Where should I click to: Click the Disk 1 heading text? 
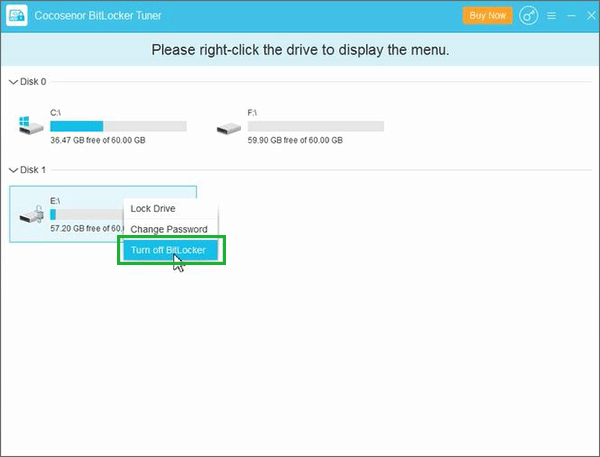click(x=33, y=170)
